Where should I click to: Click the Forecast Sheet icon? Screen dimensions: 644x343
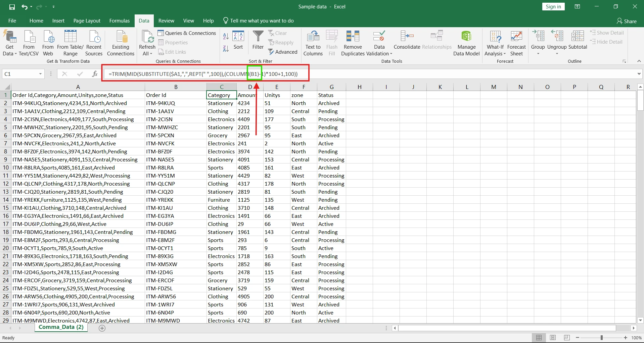tap(516, 42)
